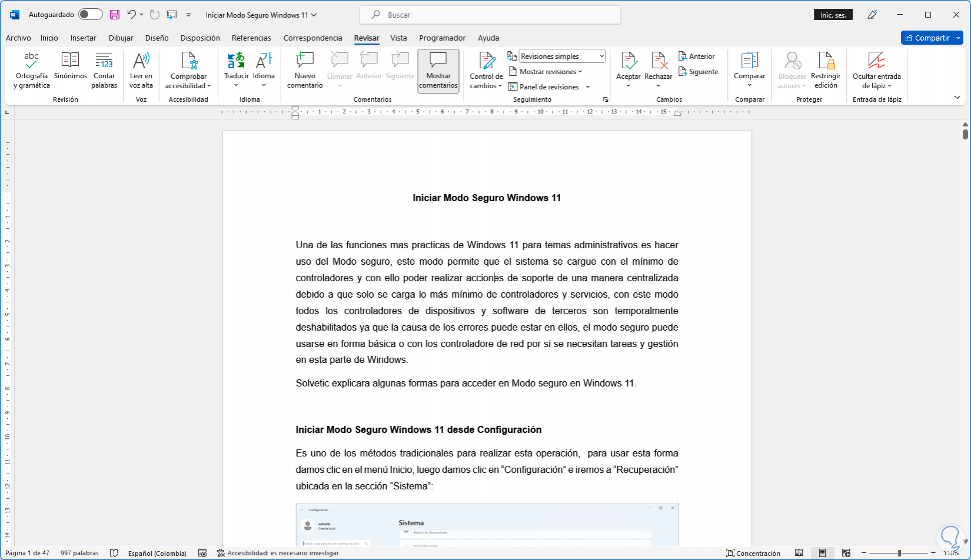The height and width of the screenshot is (560, 971).
Task: Switch to the Inicio tab
Action: pyautogui.click(x=49, y=38)
